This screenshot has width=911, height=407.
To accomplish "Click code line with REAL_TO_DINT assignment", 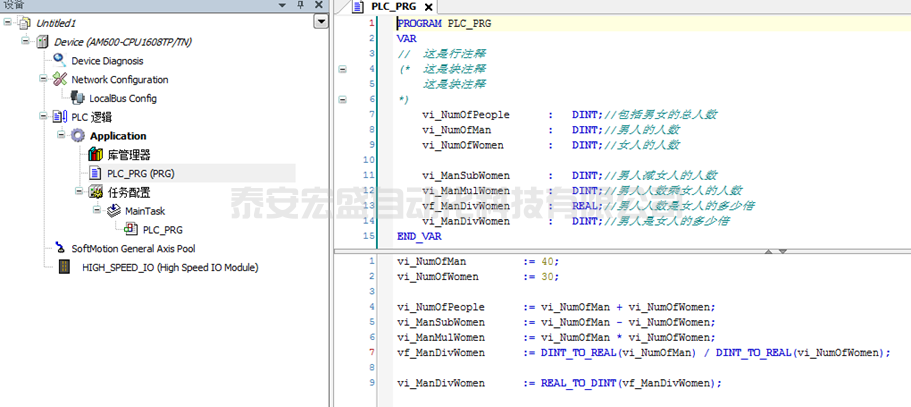I will (x=559, y=383).
